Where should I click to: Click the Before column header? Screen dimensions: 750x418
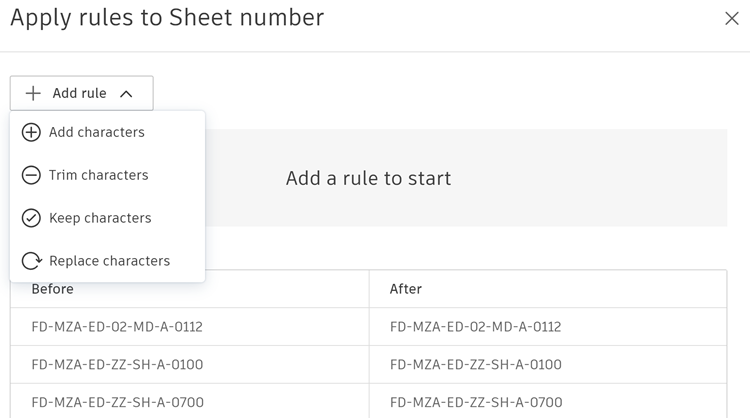53,289
